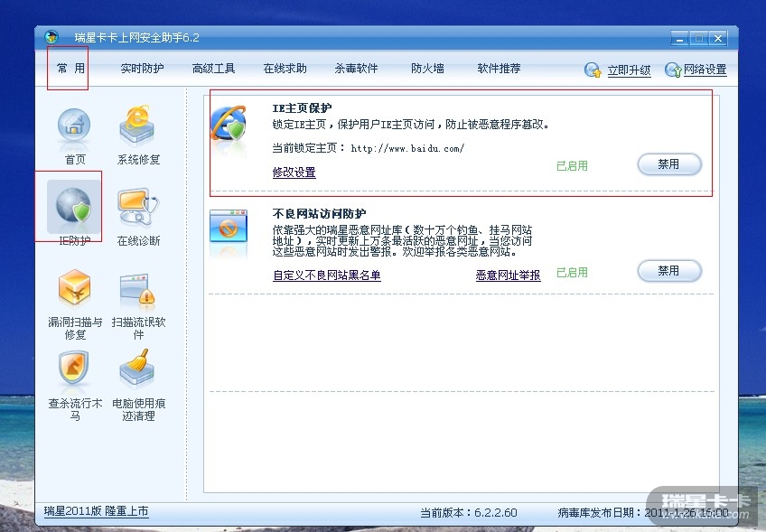Open the 杀毒软件 tab

356,69
